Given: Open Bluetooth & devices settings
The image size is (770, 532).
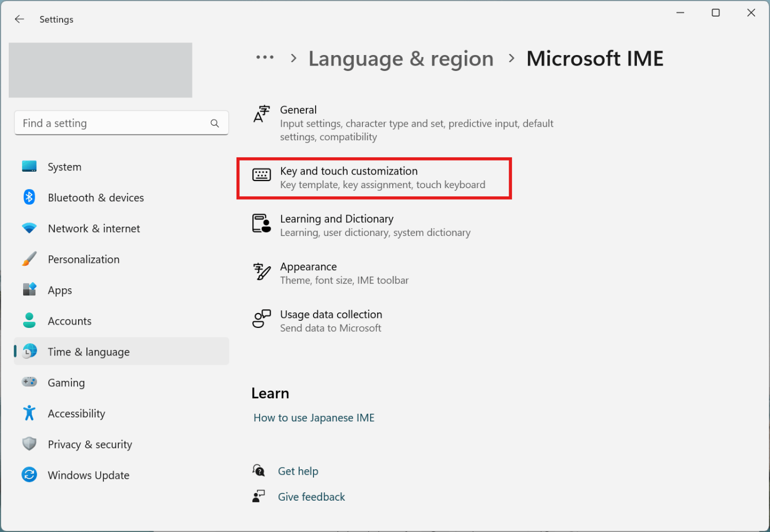Looking at the screenshot, I should click(122, 198).
